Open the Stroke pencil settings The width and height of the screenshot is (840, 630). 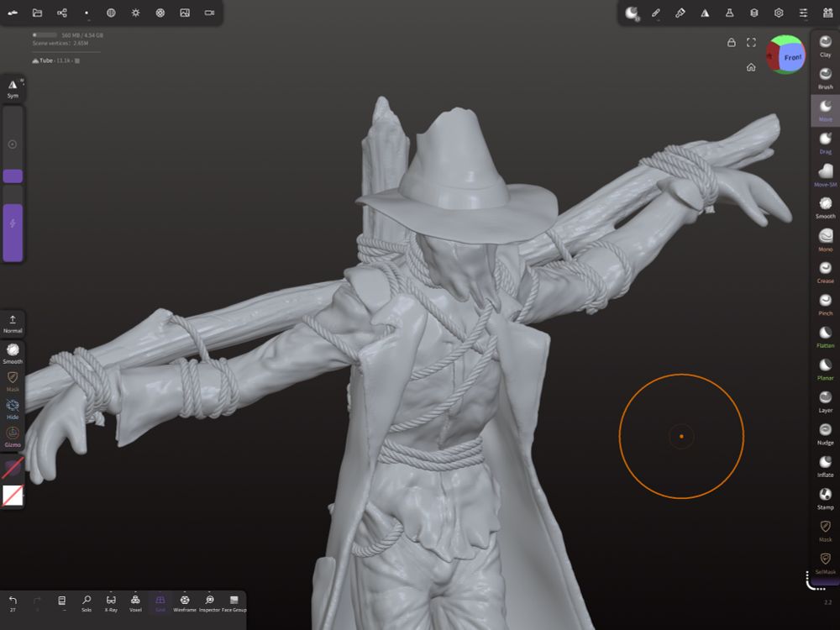point(656,13)
